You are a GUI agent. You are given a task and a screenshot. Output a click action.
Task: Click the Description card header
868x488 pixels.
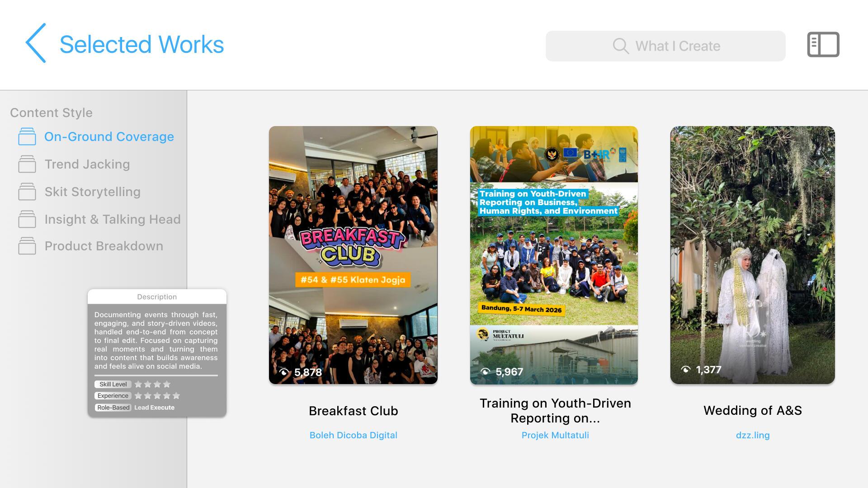157,296
